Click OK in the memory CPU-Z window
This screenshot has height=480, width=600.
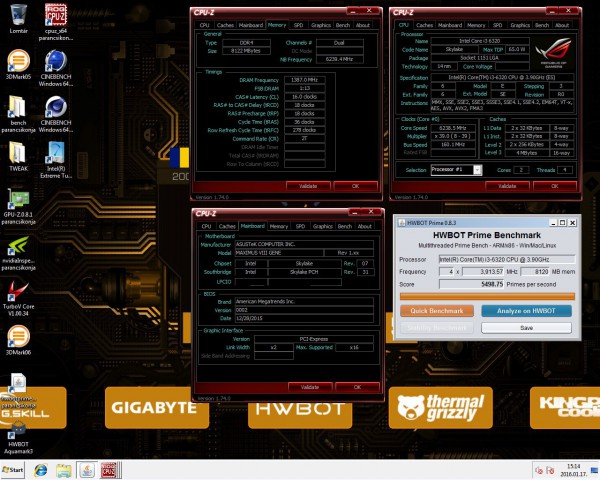(x=355, y=186)
